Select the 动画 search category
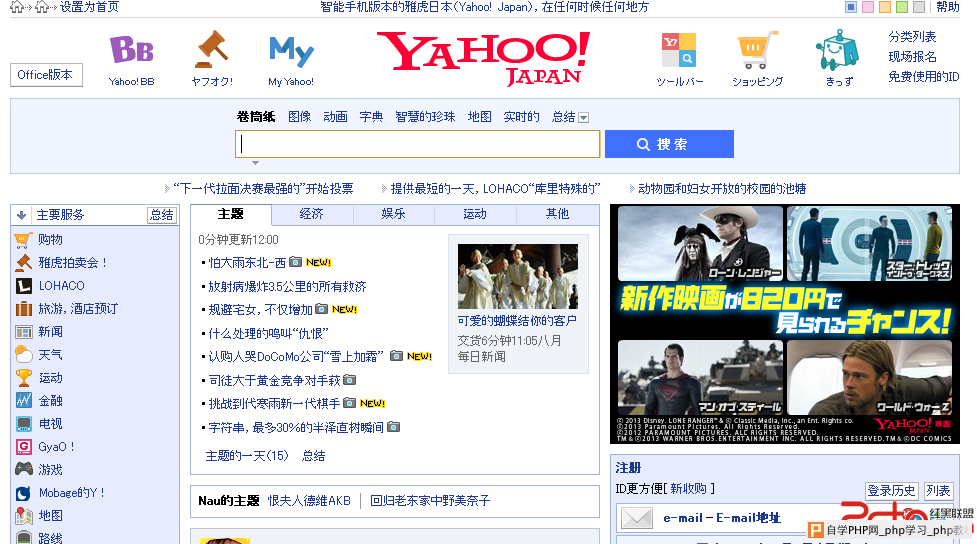 point(335,117)
